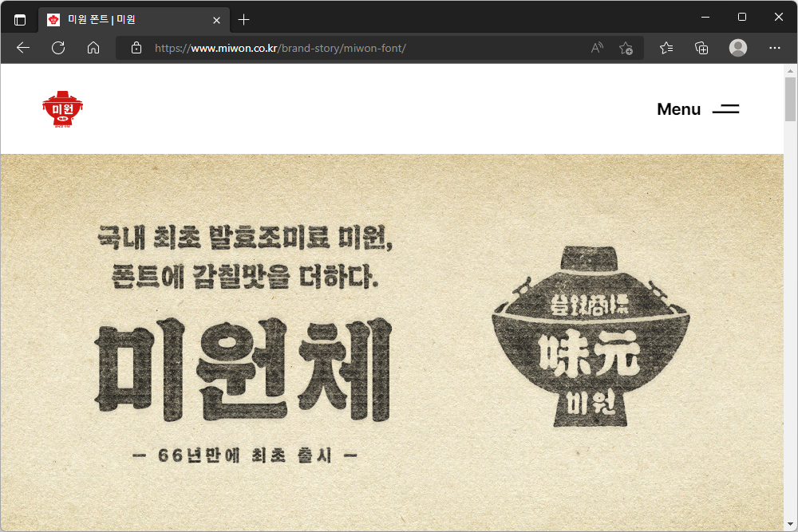Reload the page with refresh icon
This screenshot has height=532, width=798.
[x=58, y=49]
